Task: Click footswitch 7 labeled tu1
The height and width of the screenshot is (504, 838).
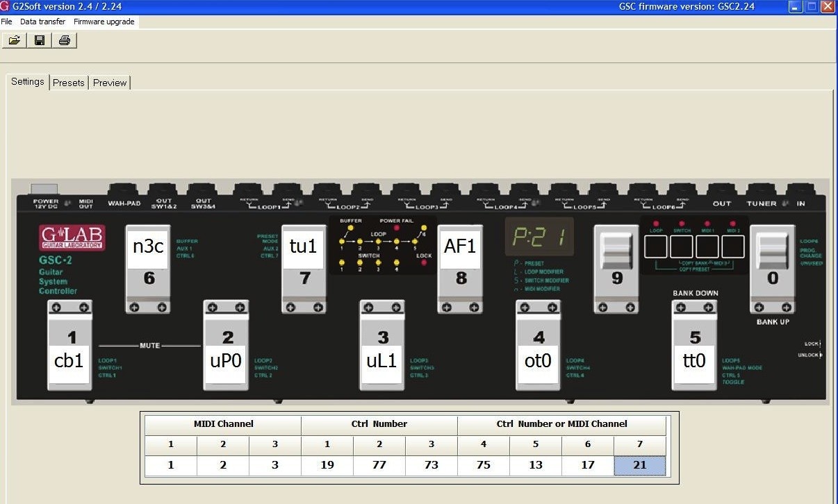Action: coord(304,269)
